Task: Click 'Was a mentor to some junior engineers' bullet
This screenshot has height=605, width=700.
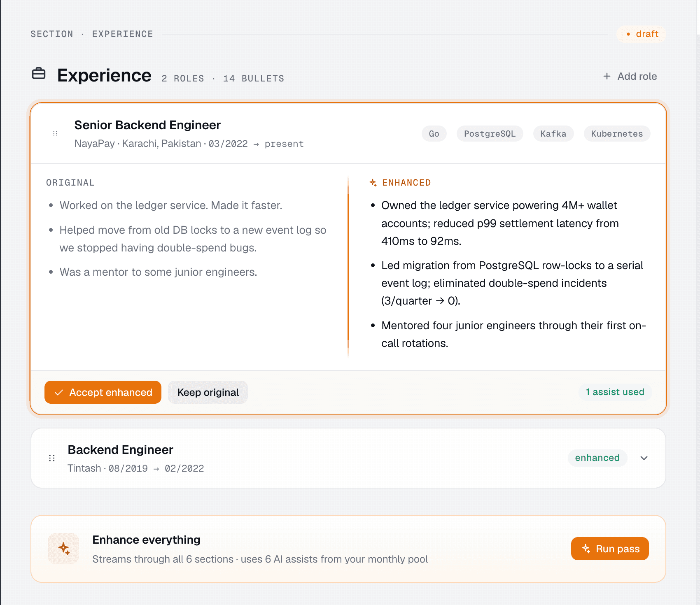Action: [x=158, y=272]
